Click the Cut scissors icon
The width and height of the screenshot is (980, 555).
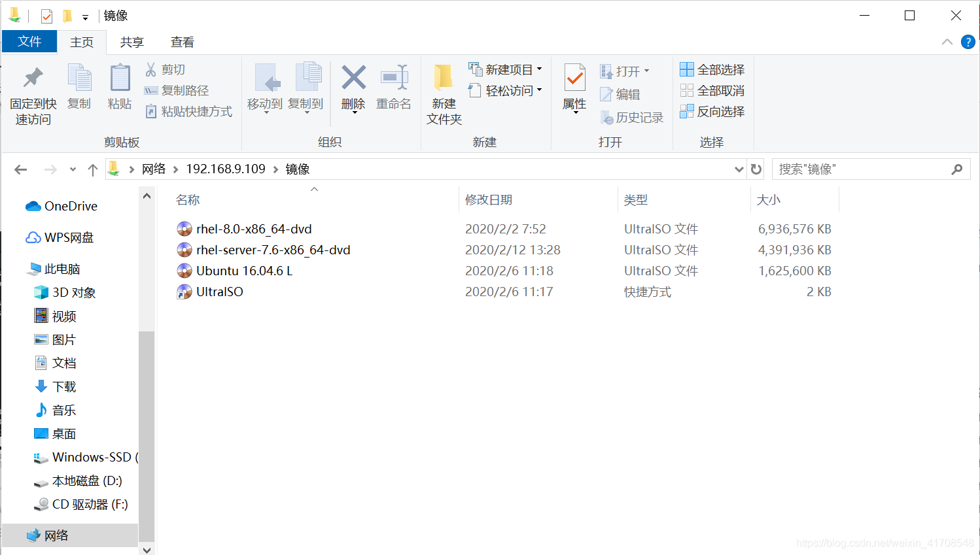150,69
